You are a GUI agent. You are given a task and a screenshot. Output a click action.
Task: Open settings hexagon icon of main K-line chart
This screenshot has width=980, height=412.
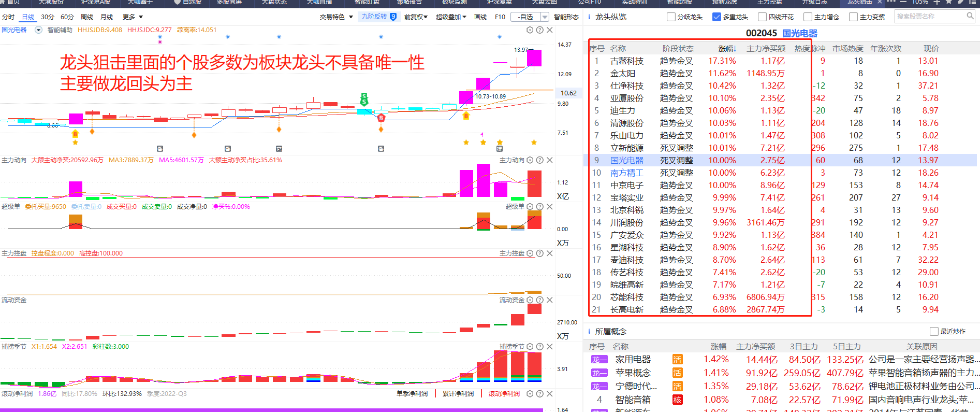[x=530, y=30]
